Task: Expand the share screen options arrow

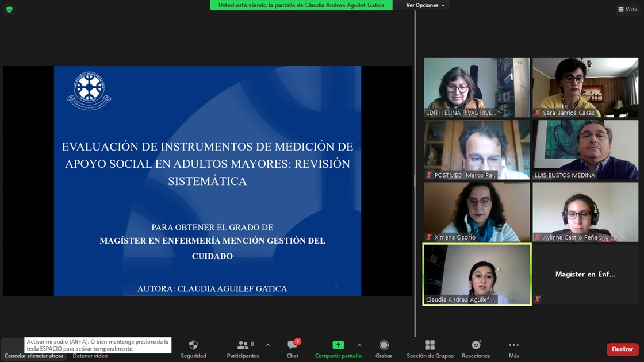Action: click(359, 345)
